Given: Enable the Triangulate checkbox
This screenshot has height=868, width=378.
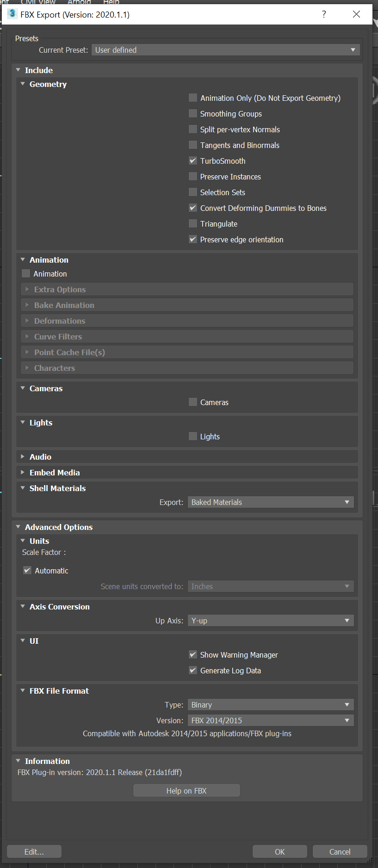Looking at the screenshot, I should [193, 223].
